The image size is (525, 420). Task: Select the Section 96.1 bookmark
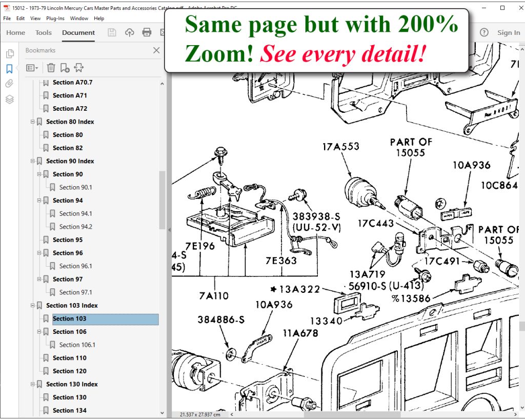76,266
